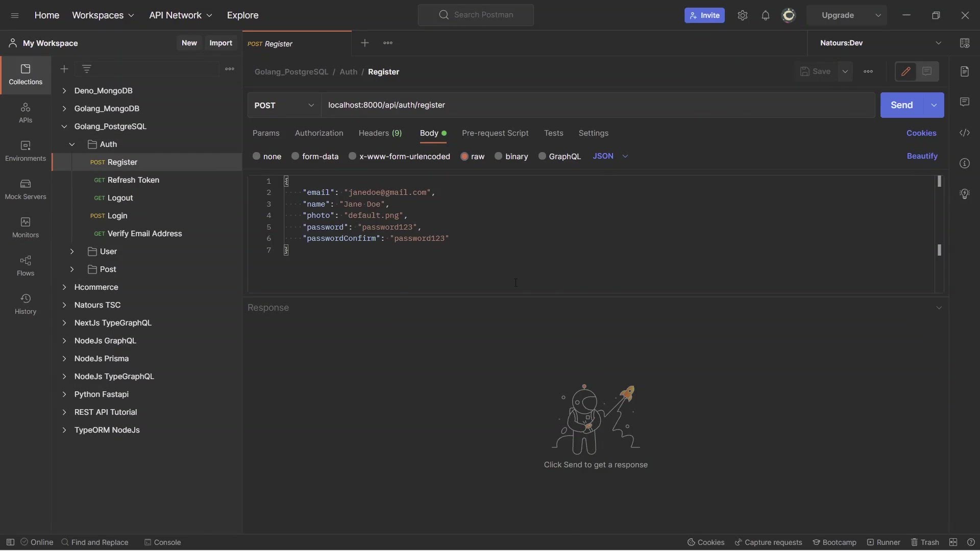Open API Network dropdown
The height and width of the screenshot is (551, 980).
pyautogui.click(x=181, y=15)
